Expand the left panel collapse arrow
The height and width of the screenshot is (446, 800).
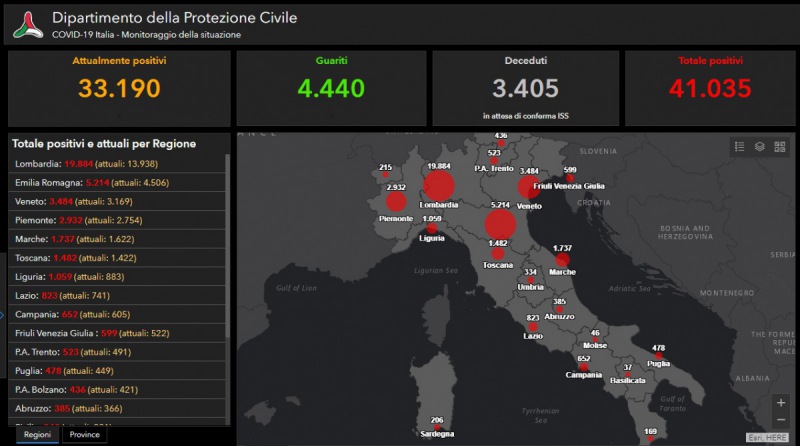[x=3, y=314]
